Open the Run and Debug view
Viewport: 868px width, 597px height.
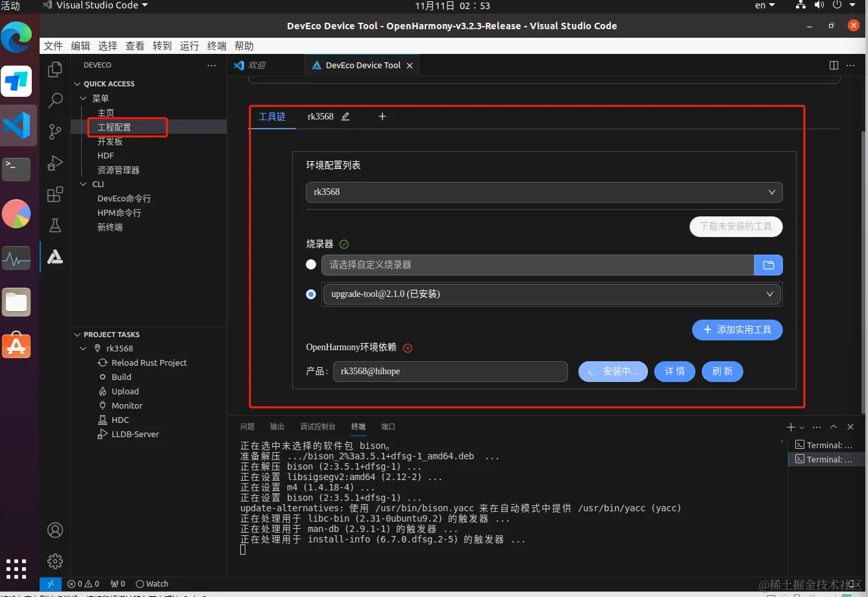point(55,163)
